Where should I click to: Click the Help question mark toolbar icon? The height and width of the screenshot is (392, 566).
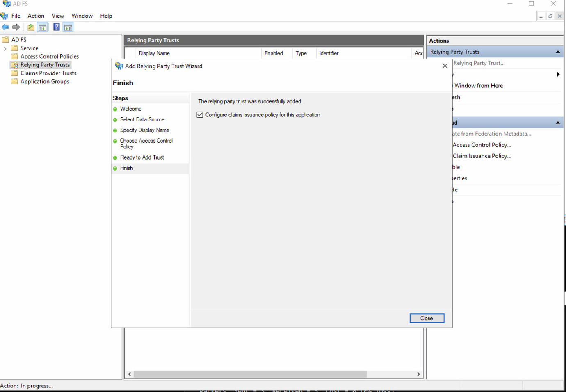click(x=56, y=27)
